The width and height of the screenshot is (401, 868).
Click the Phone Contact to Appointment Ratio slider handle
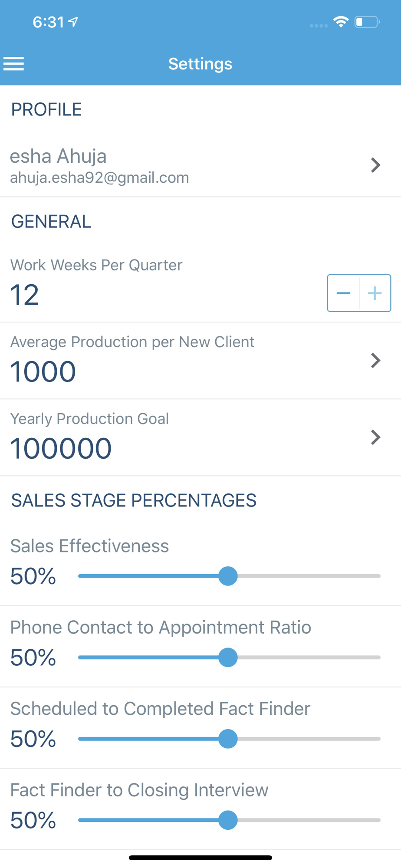click(x=228, y=657)
